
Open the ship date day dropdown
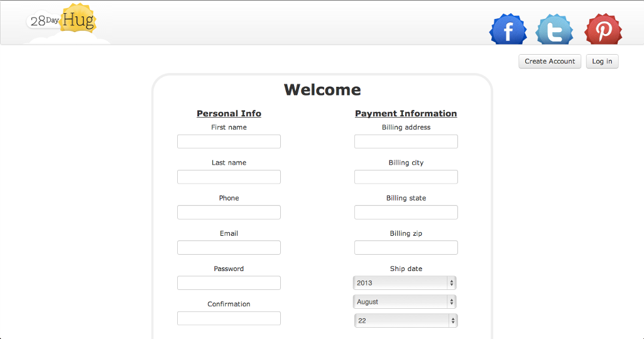click(x=405, y=321)
